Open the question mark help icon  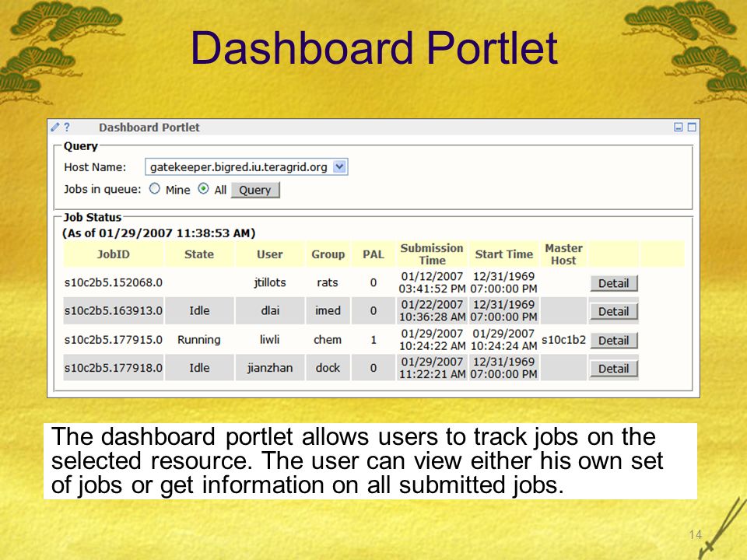point(67,127)
